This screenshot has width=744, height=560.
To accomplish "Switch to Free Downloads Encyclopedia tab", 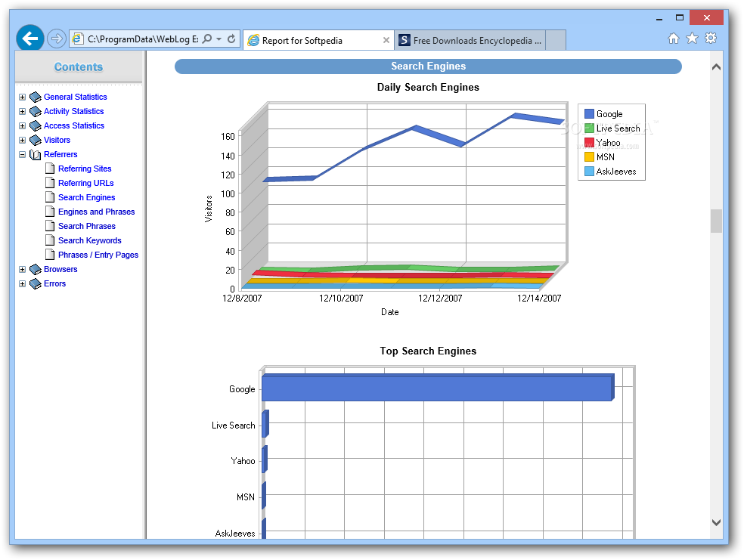I will click(470, 40).
